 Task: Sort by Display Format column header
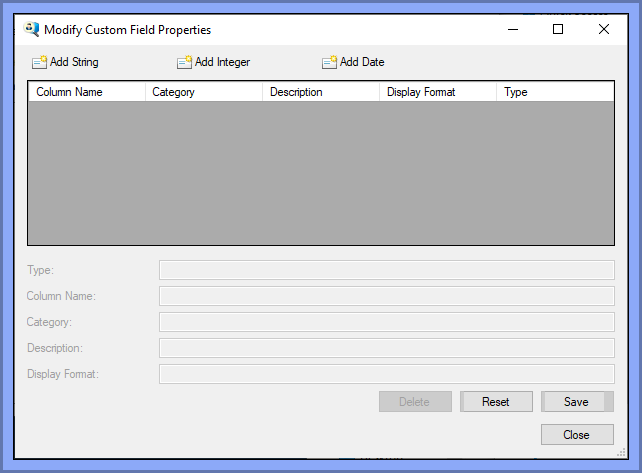click(438, 92)
